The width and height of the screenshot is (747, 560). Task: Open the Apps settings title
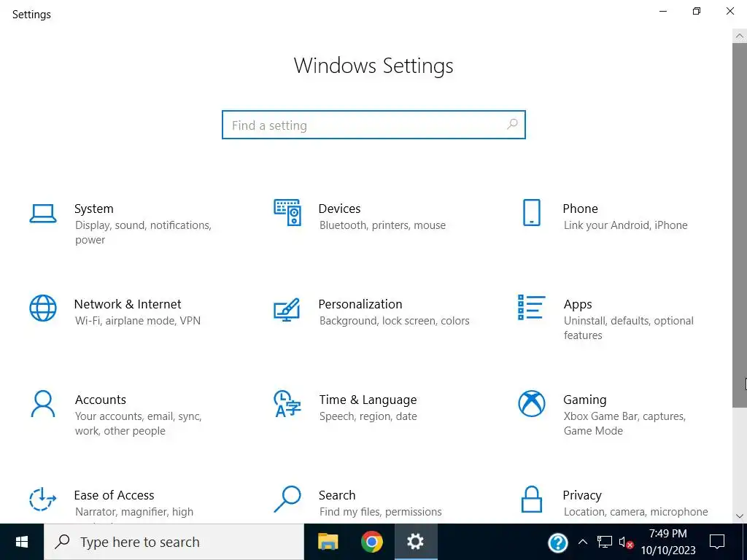tap(578, 304)
